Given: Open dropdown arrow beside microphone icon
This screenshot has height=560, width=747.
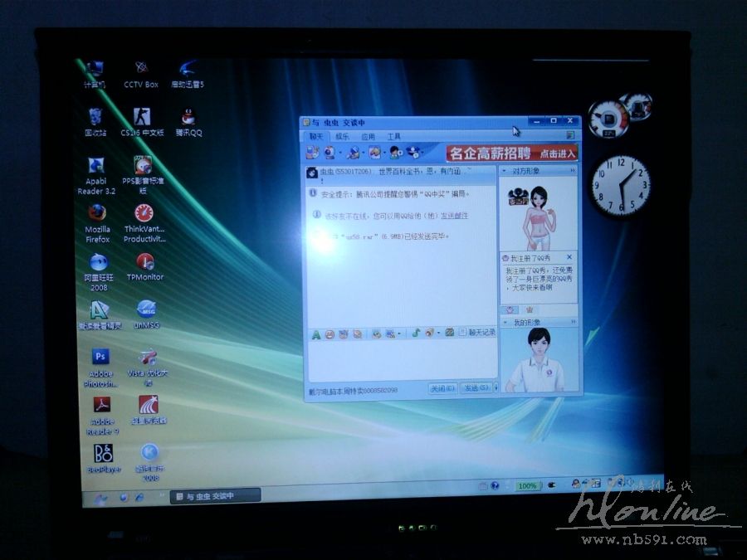Looking at the screenshot, I should pyautogui.click(x=363, y=153).
